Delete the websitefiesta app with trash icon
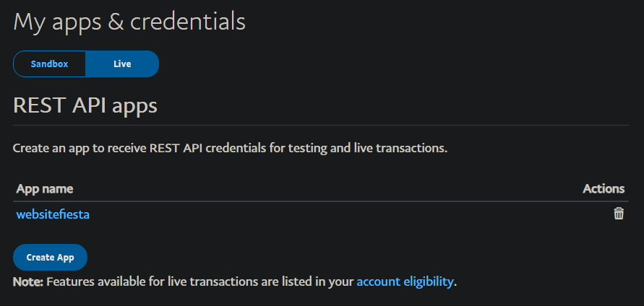 [619, 214]
